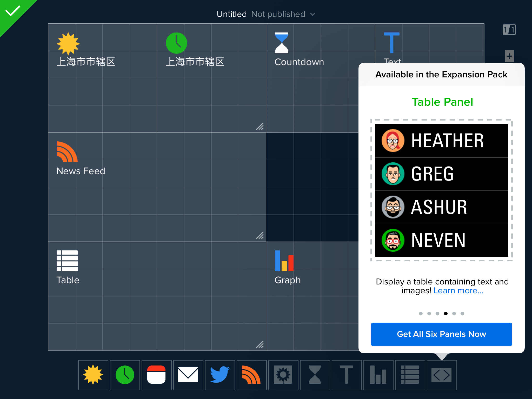Screen dimensions: 532x399
Task: Select the Text panel T icon
Action: tap(392, 43)
